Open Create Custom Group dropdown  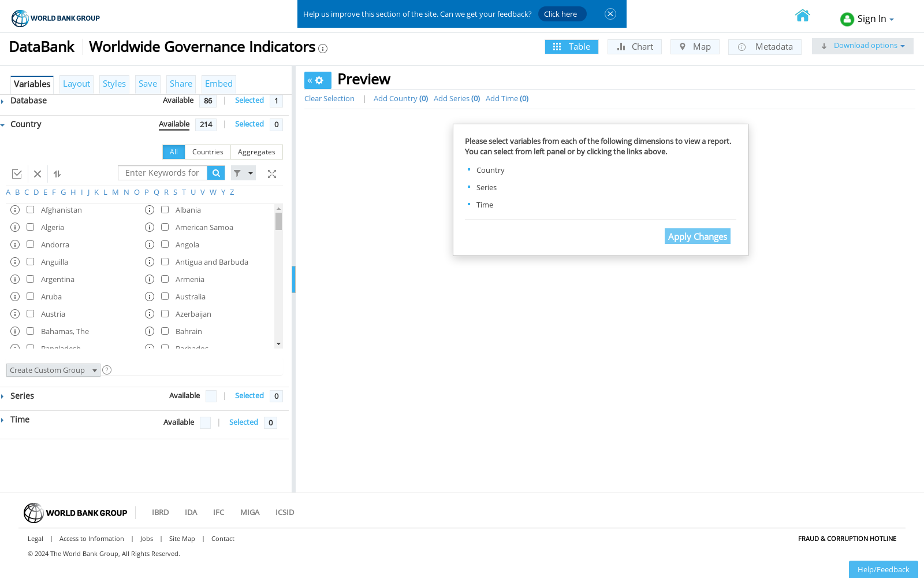point(53,370)
